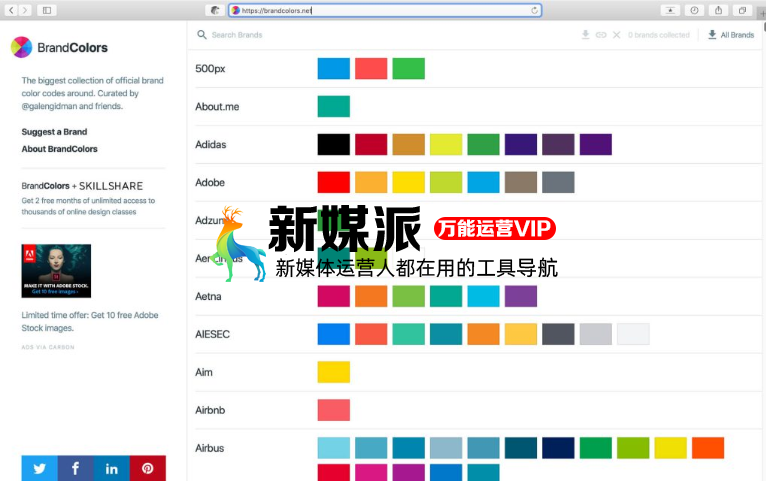Copy the purple Aetna swatch

coord(521,296)
